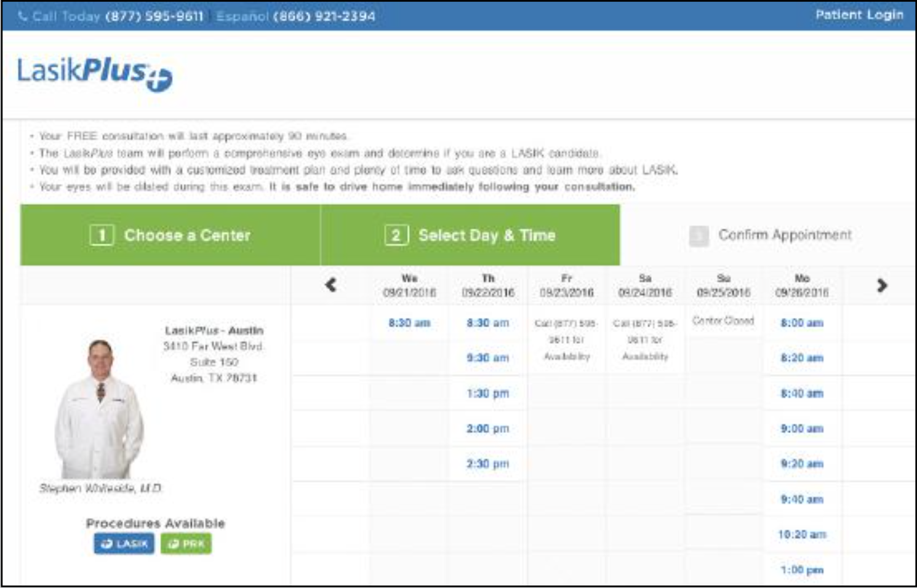This screenshot has width=917, height=588.
Task: Book the Monday 8:00 am slot
Action: pyautogui.click(x=802, y=323)
